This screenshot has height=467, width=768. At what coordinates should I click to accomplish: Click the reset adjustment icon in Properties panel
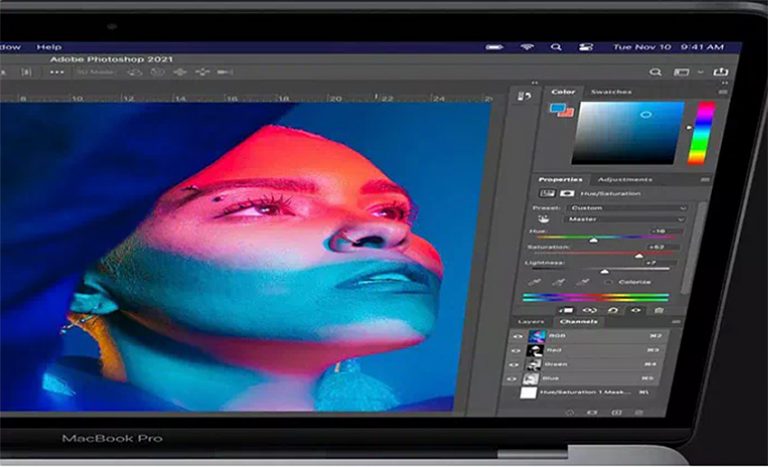point(613,311)
